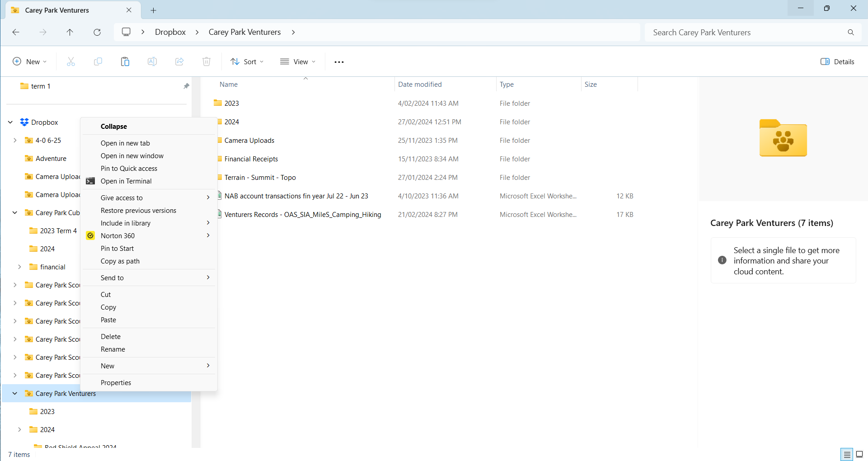Select Terrain - Summit - Topo folder
The height and width of the screenshot is (461, 868).
pyautogui.click(x=260, y=178)
